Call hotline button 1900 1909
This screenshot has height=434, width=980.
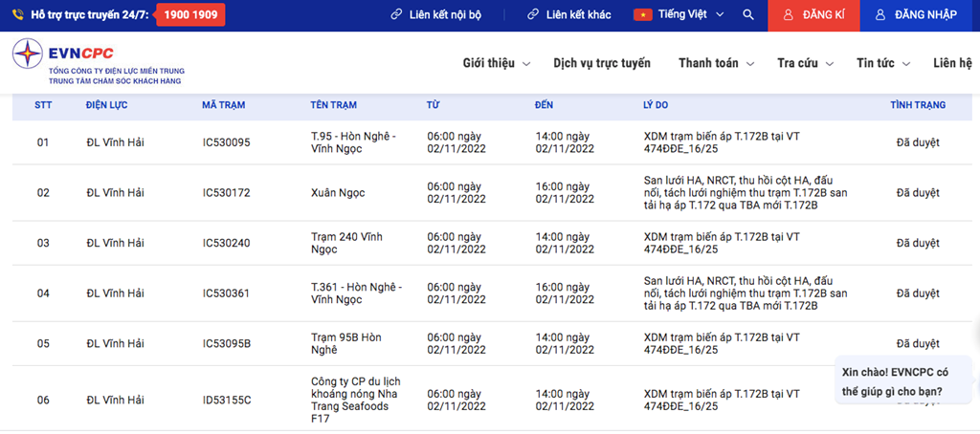189,15
